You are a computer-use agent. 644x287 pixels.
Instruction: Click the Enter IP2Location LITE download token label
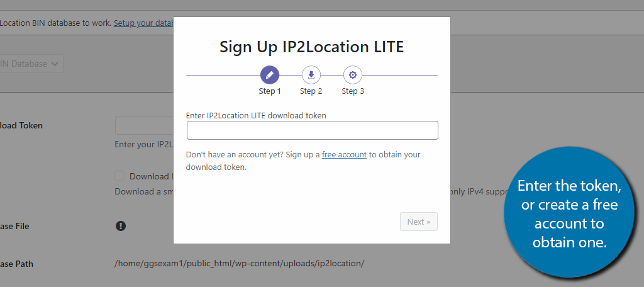(256, 116)
